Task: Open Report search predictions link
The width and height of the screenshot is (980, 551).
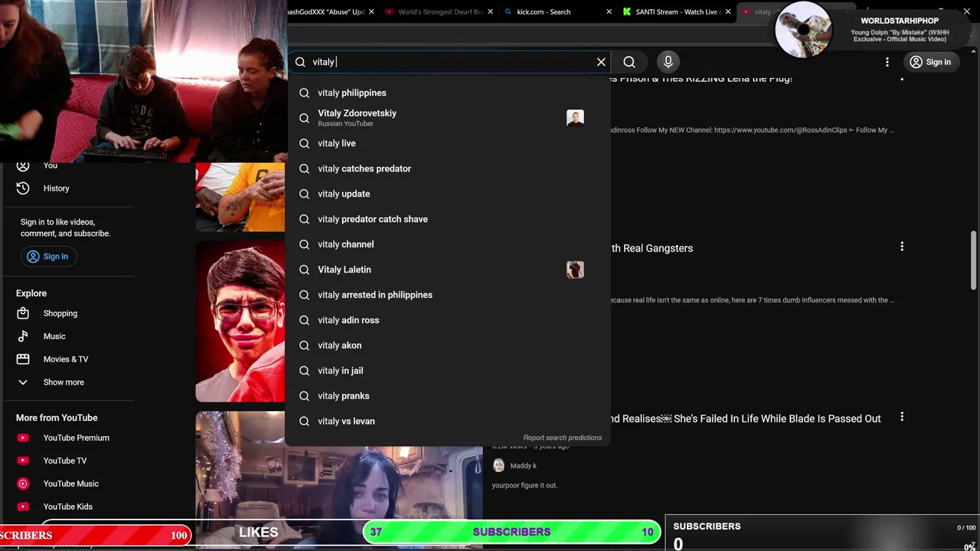Action: 562,438
